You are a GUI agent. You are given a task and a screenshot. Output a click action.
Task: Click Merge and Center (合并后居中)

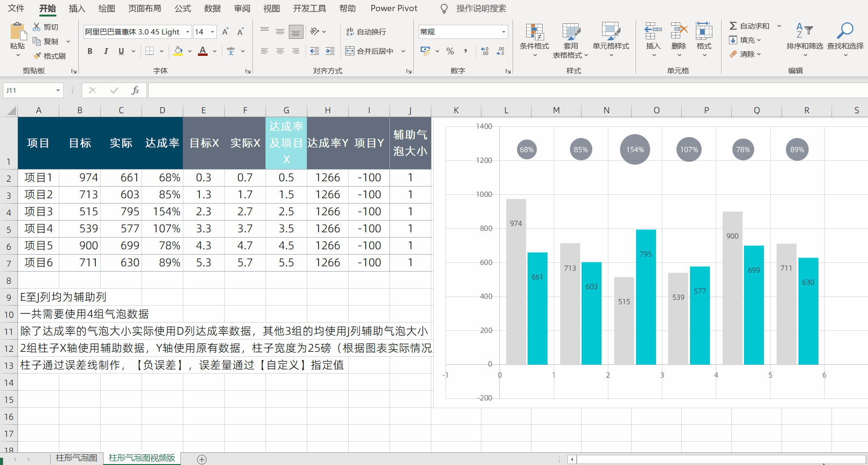(x=370, y=51)
